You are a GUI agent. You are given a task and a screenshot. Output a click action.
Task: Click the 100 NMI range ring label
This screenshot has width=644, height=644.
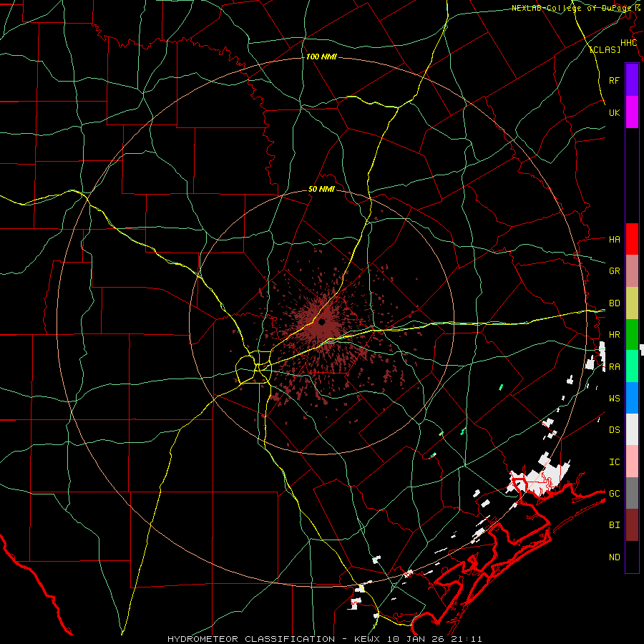(321, 57)
